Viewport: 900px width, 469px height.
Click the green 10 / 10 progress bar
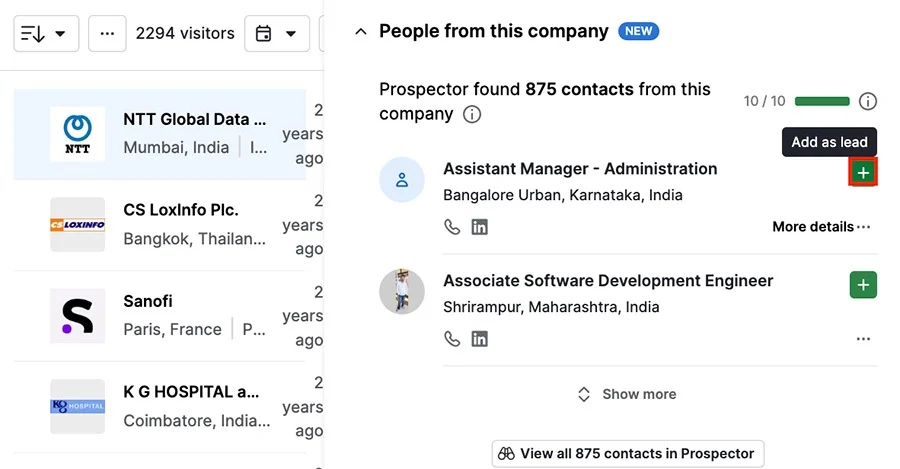[x=822, y=102]
